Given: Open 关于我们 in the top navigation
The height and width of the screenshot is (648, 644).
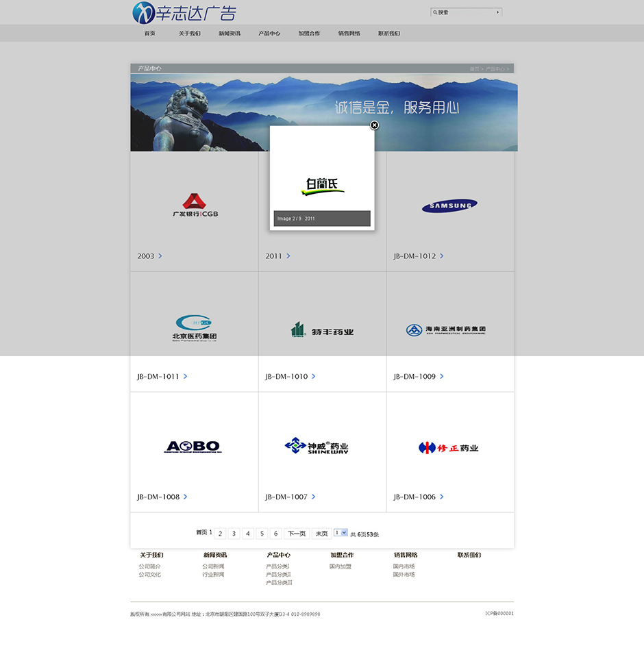Looking at the screenshot, I should point(189,34).
